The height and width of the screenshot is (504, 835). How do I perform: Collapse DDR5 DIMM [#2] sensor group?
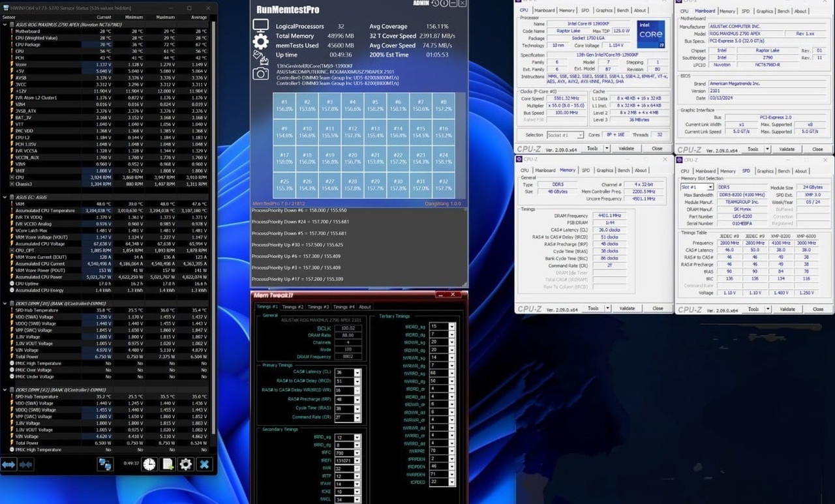pos(5,390)
